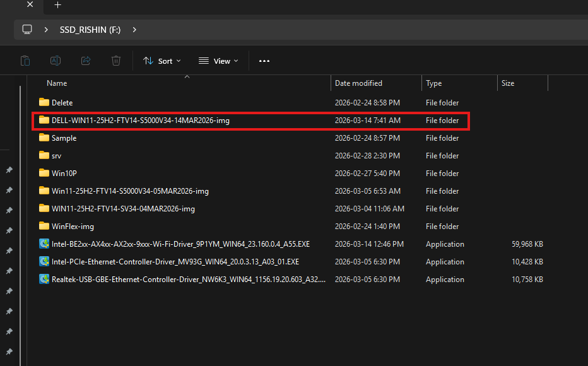Select the folder name 'srv'
This screenshot has height=366, width=588.
click(x=56, y=156)
